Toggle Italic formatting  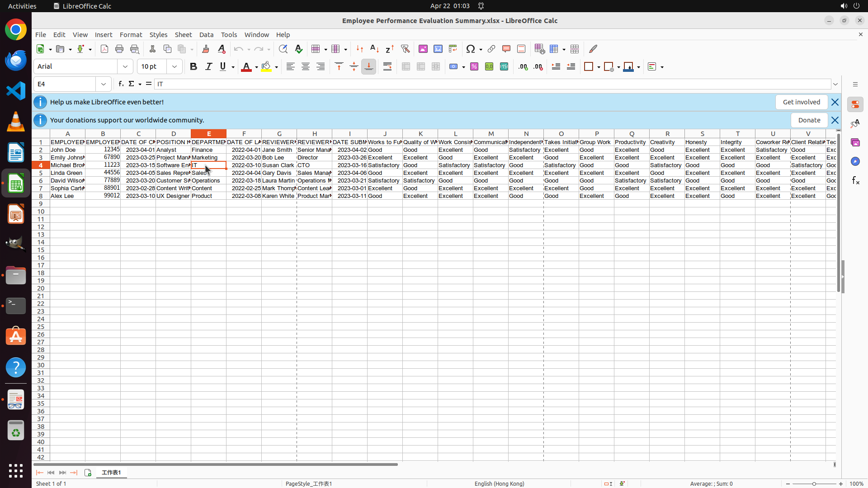point(208,66)
